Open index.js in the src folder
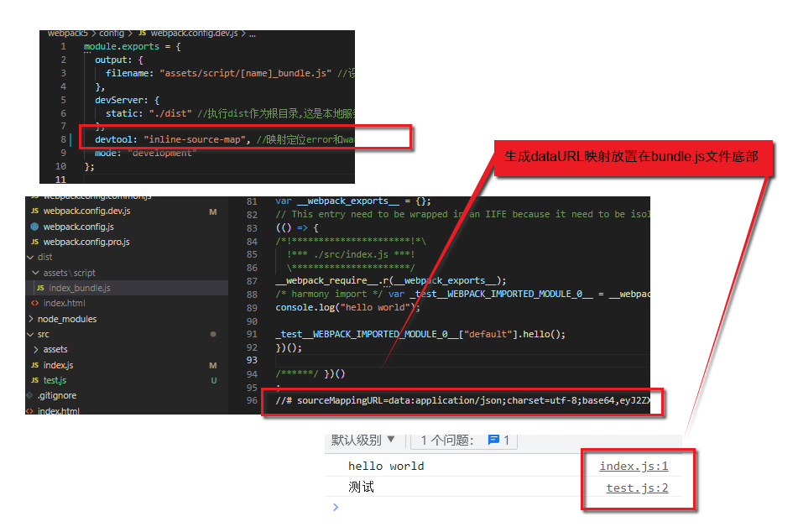Screen dimensions: 798x532 point(58,365)
